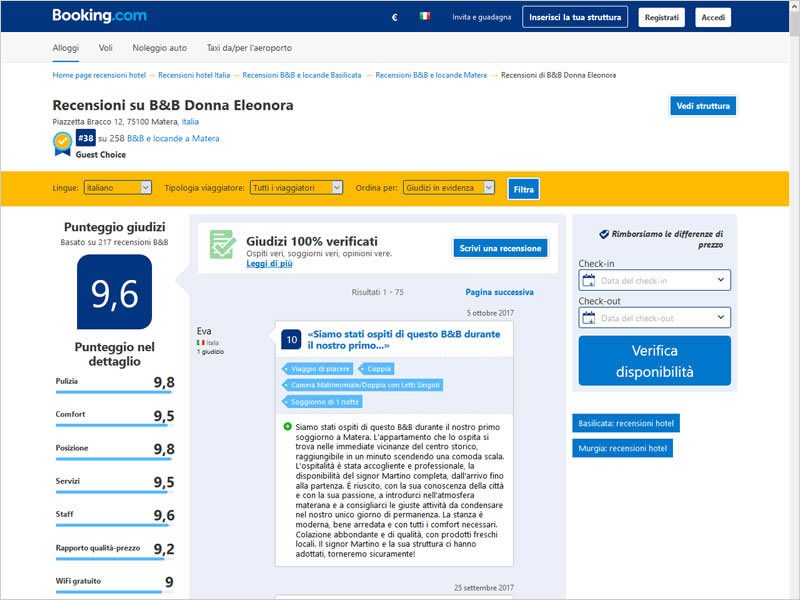
Task: Click the #38 ranking badge
Action: (x=86, y=138)
